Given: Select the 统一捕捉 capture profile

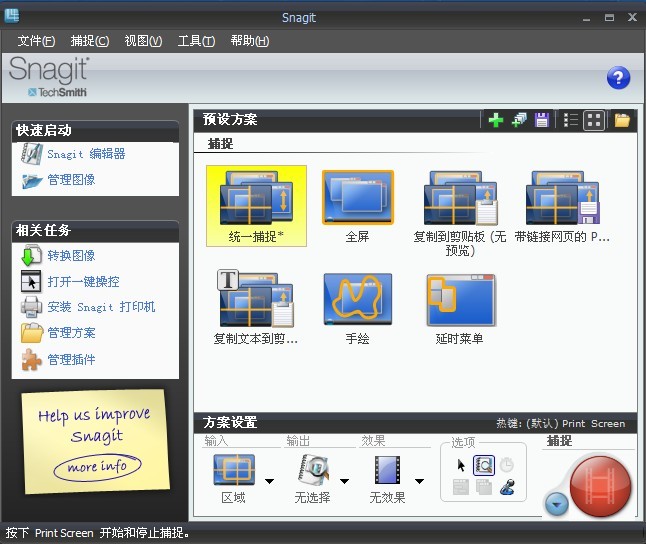Looking at the screenshot, I should 256,206.
